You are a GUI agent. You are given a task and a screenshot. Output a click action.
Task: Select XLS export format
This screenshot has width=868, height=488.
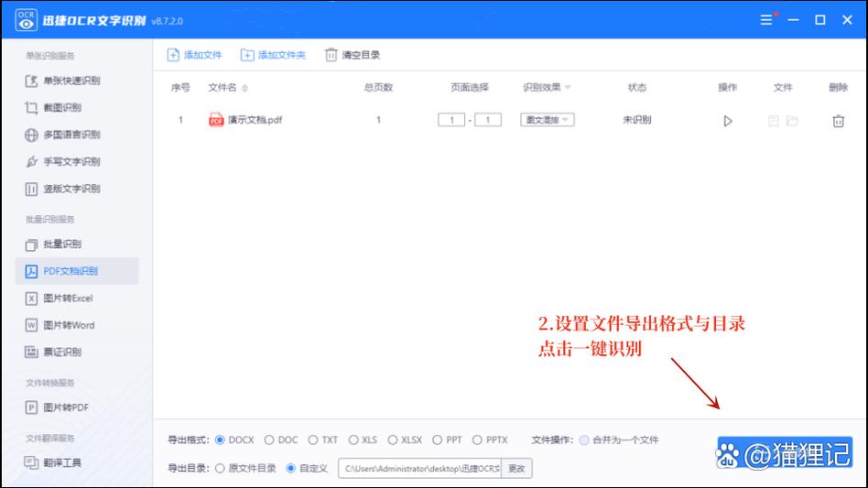click(x=353, y=439)
